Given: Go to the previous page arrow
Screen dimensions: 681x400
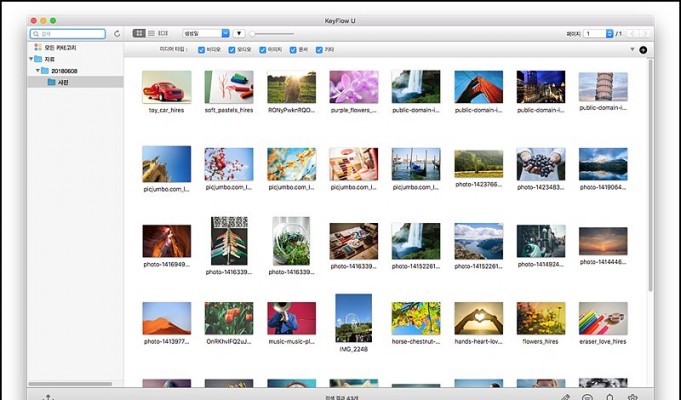Looking at the screenshot, I should click(632, 33).
